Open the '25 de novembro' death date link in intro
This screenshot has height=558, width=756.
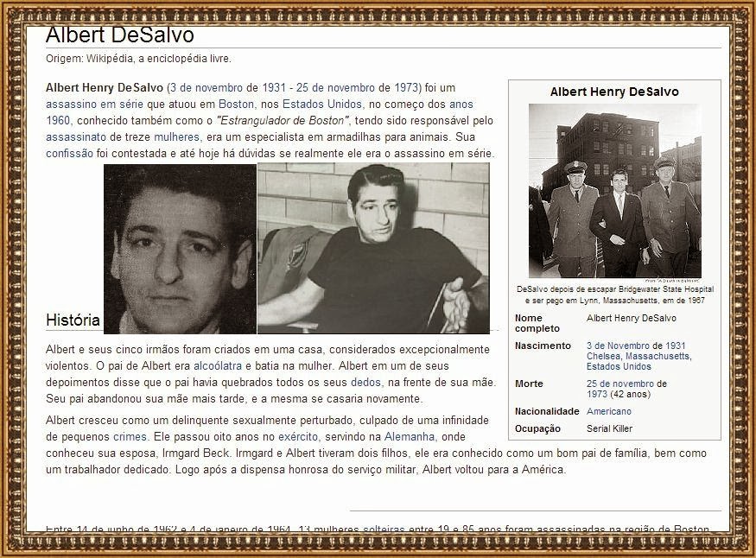point(335,88)
